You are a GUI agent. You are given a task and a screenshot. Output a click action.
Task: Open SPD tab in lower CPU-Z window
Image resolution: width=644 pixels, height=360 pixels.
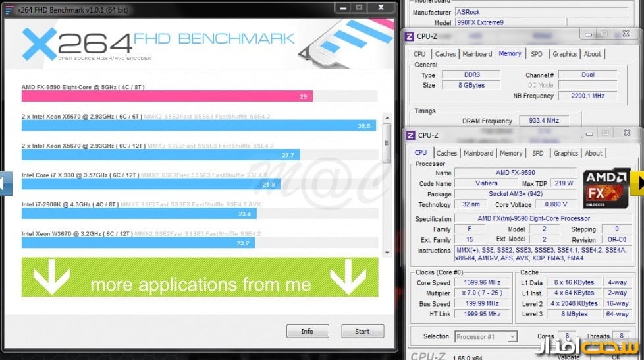pyautogui.click(x=537, y=153)
